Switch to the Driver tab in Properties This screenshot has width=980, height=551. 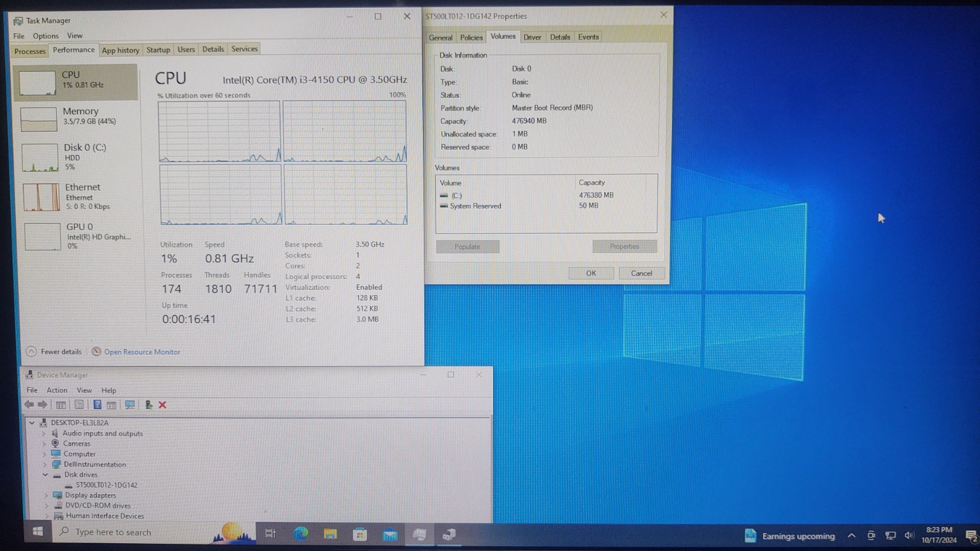[532, 37]
